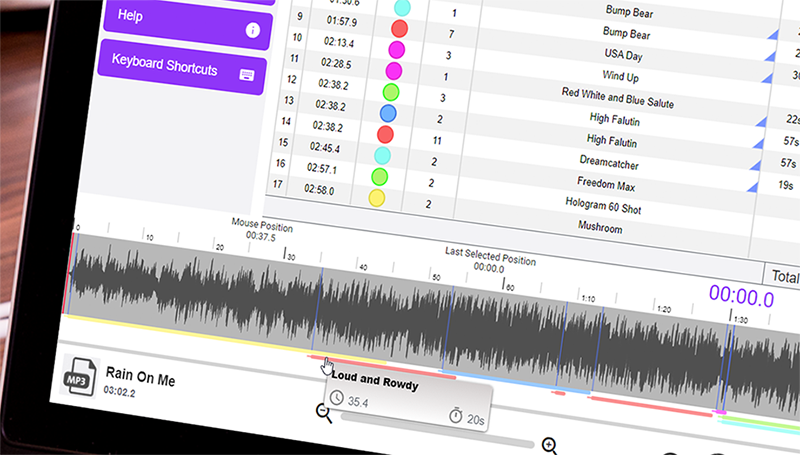Click the zoom in magnifier icon
Image resolution: width=800 pixels, height=455 pixels.
[x=549, y=445]
